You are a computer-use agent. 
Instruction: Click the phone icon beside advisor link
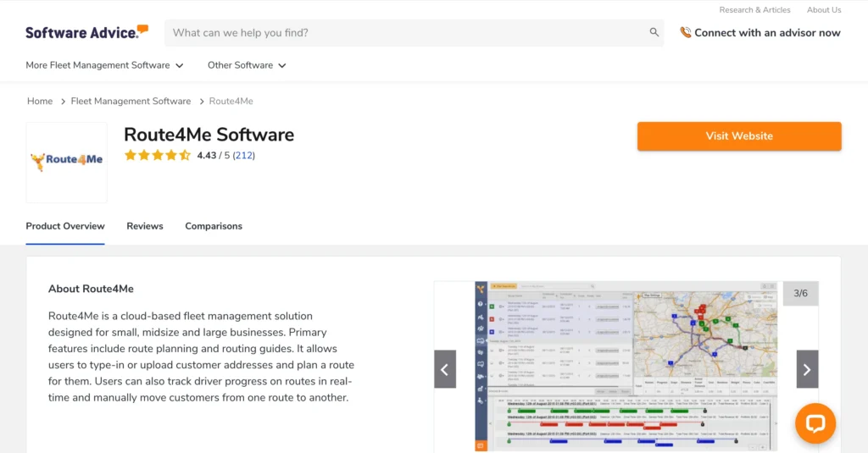(x=685, y=33)
